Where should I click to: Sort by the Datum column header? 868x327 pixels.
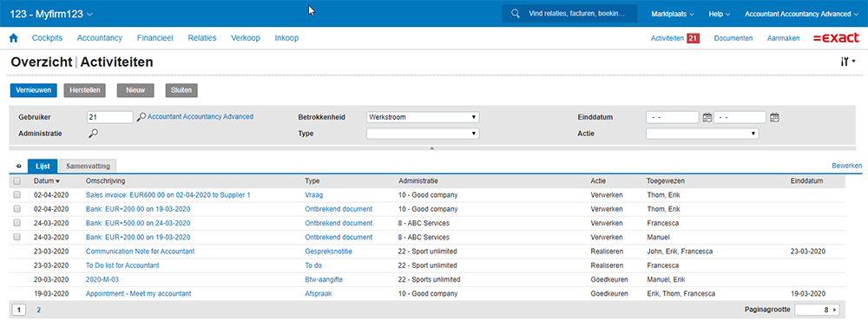[x=47, y=181]
